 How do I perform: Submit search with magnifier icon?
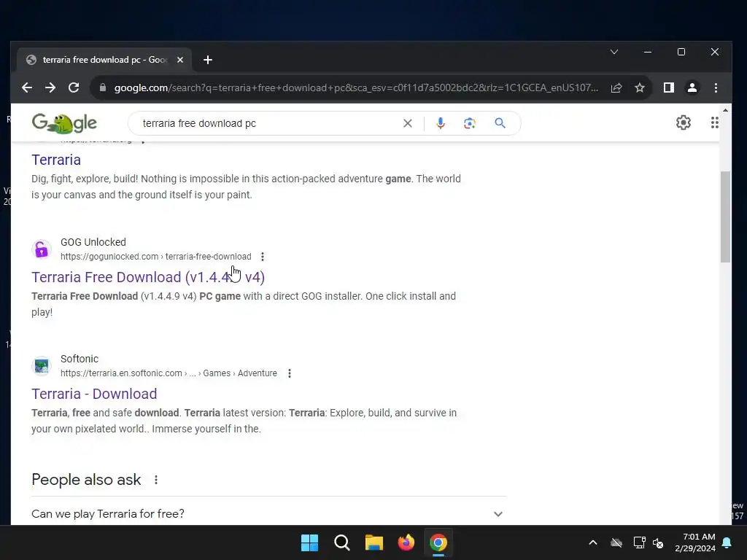point(500,123)
